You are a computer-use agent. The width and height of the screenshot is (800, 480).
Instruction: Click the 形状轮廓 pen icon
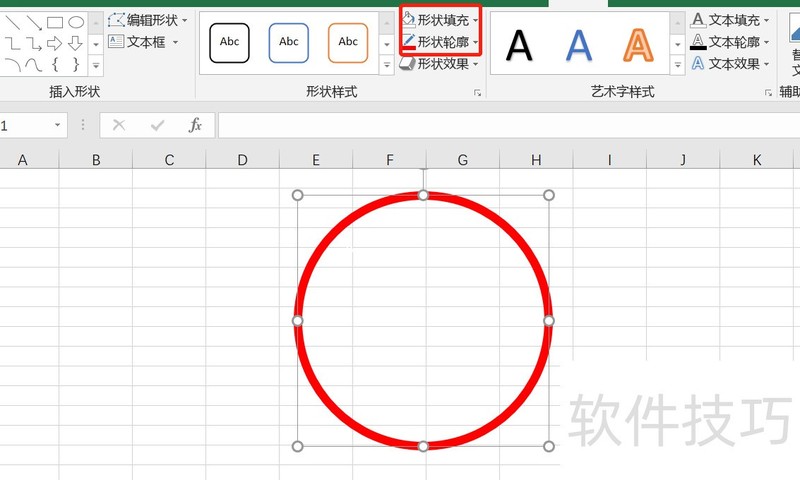click(x=409, y=41)
